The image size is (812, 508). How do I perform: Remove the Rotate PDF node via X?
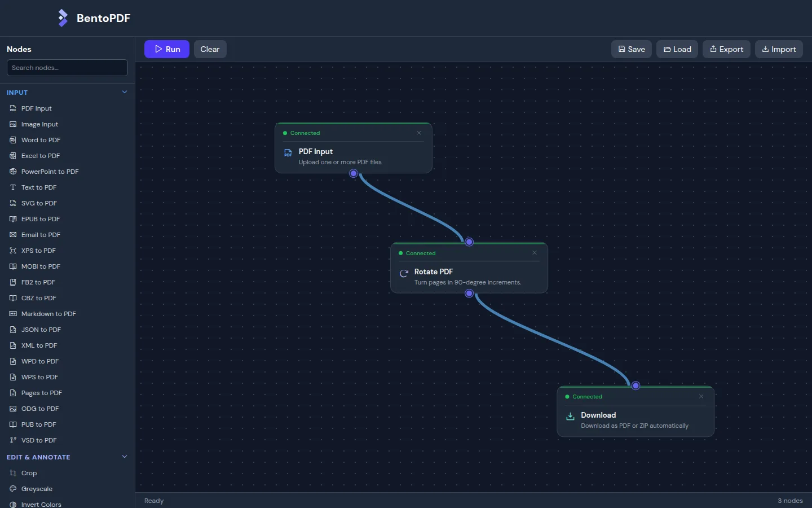535,253
